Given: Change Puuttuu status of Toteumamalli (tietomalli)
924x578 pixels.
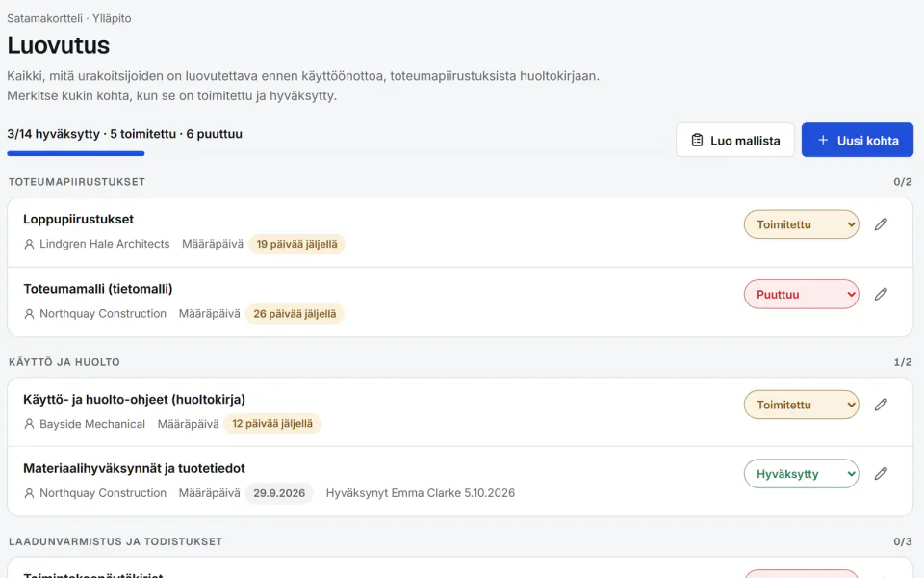Looking at the screenshot, I should coord(802,295).
